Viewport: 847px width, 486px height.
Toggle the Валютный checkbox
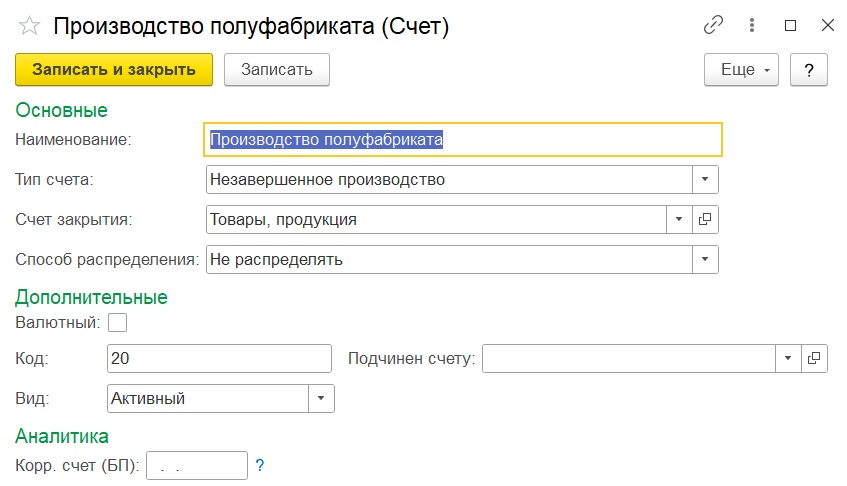(117, 323)
